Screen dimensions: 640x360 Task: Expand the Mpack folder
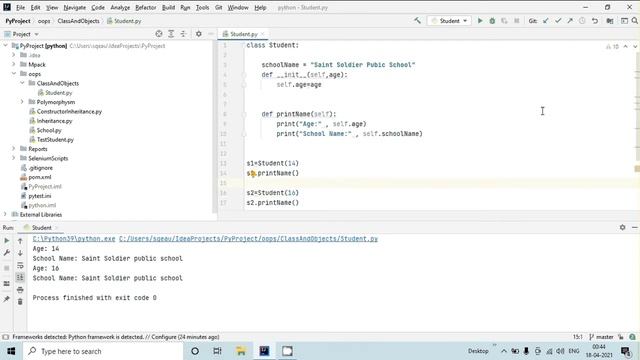[14, 64]
